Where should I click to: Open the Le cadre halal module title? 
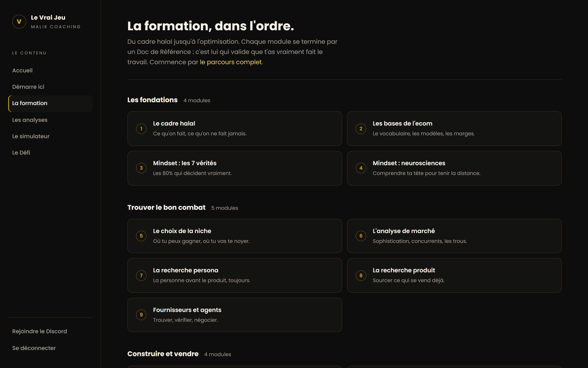coord(174,123)
